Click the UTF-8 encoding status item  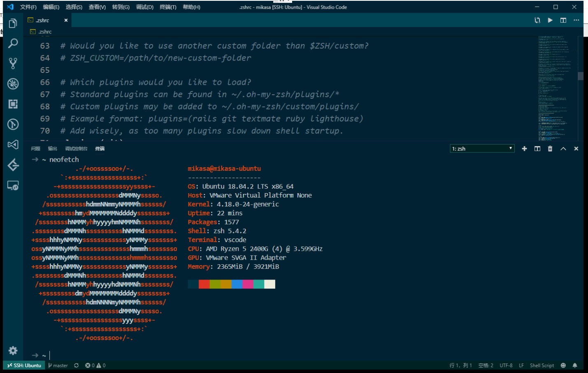click(x=506, y=366)
